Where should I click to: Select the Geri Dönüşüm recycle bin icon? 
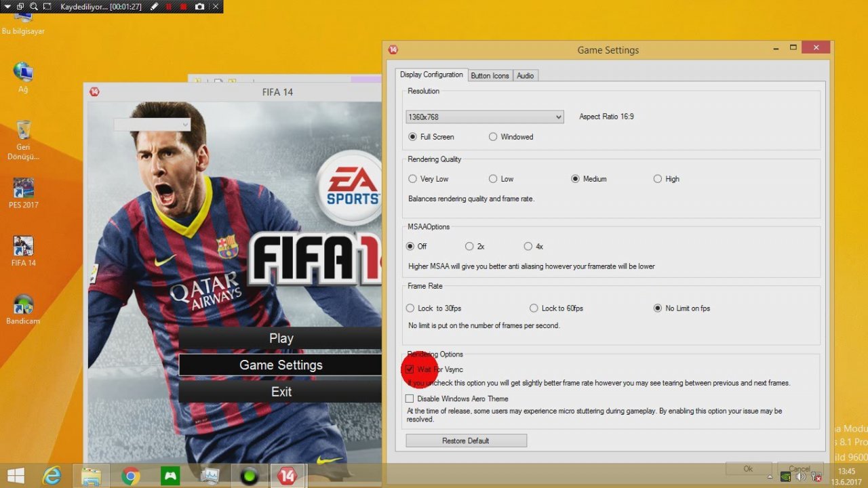coord(23,140)
